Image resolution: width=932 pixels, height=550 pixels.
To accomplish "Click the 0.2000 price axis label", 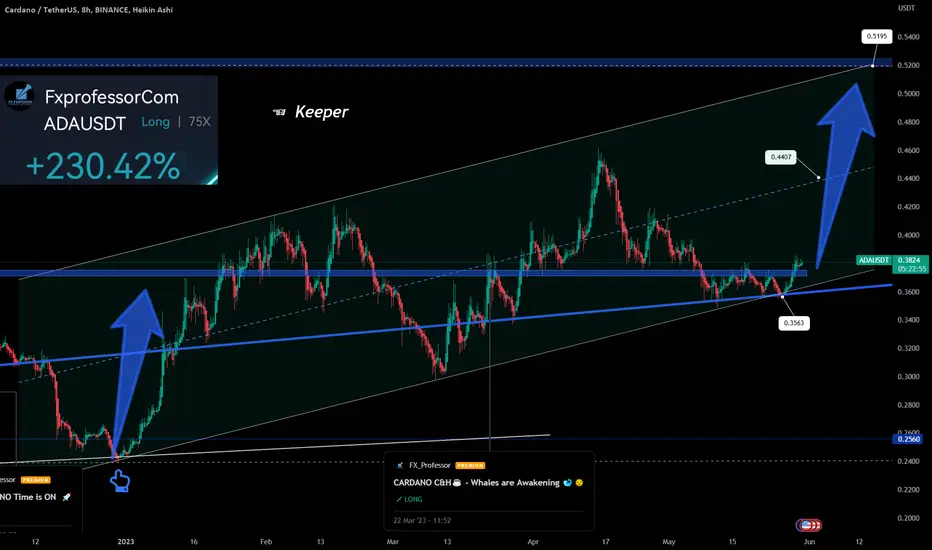I will 908,518.
